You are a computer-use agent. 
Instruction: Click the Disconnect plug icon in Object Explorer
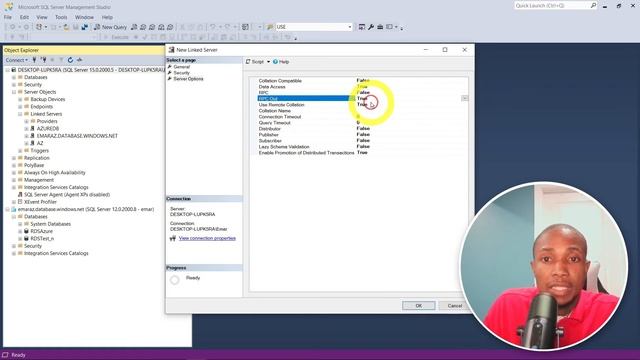[x=43, y=60]
